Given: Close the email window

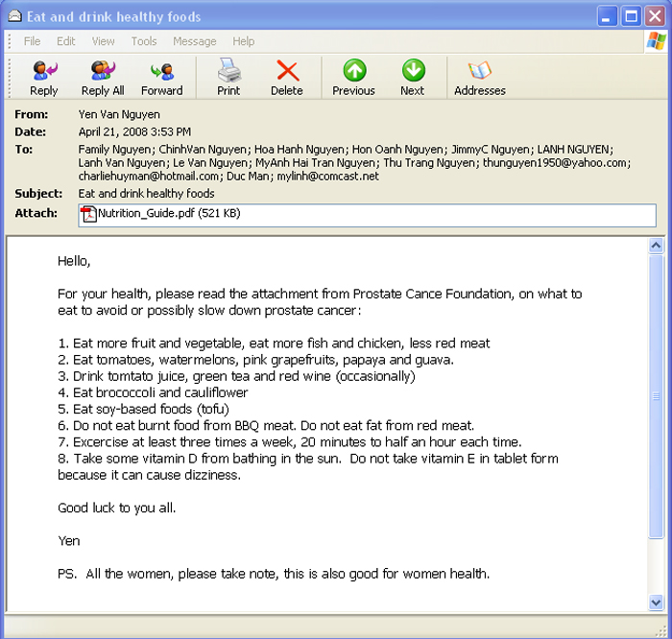Looking at the screenshot, I should 655,16.
